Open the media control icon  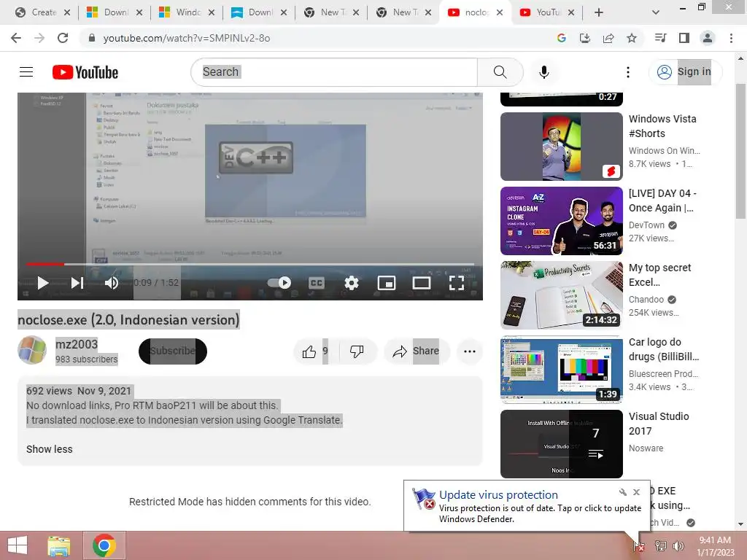(661, 38)
